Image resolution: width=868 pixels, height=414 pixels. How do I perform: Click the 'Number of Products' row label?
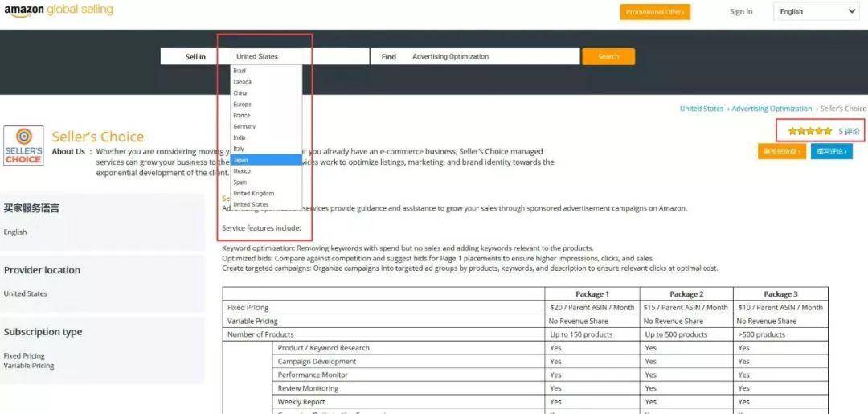[260, 334]
